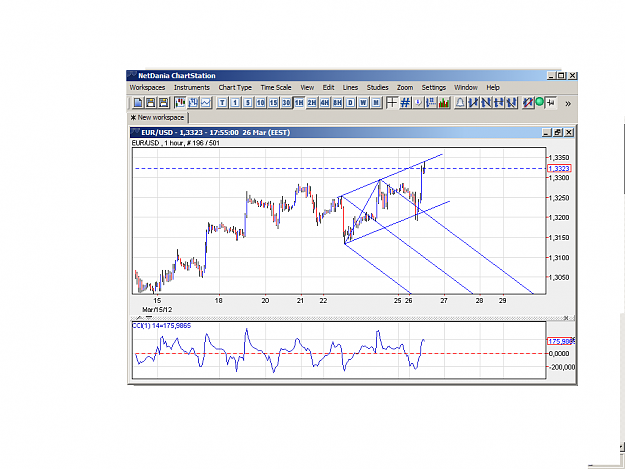Click the save workspace as icon
Viewport: 625px width, 469px height.
(x=163, y=103)
